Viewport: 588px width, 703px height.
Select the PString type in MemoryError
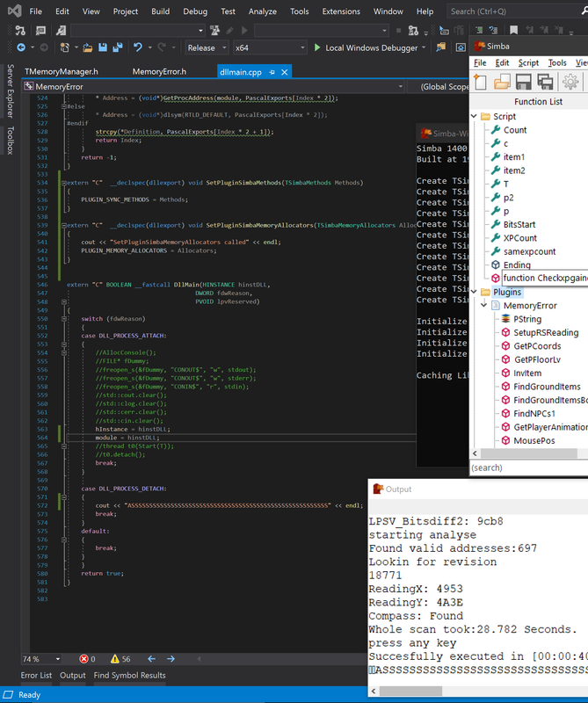coord(527,319)
